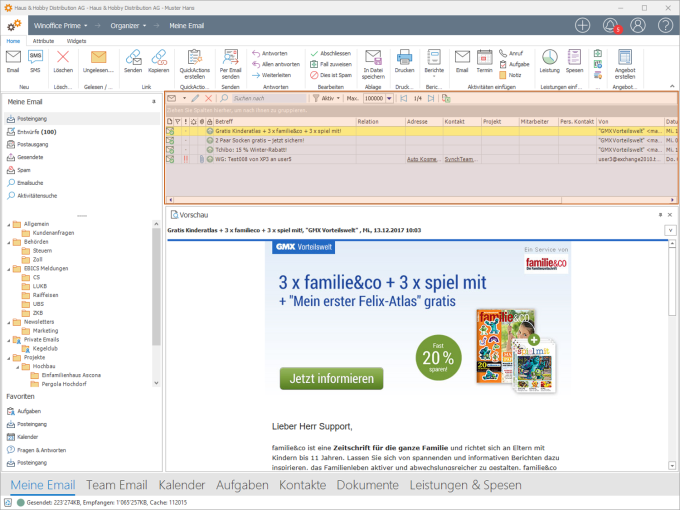Click the red X delete icon in list toolbar
680x510 pixels.
pos(209,98)
